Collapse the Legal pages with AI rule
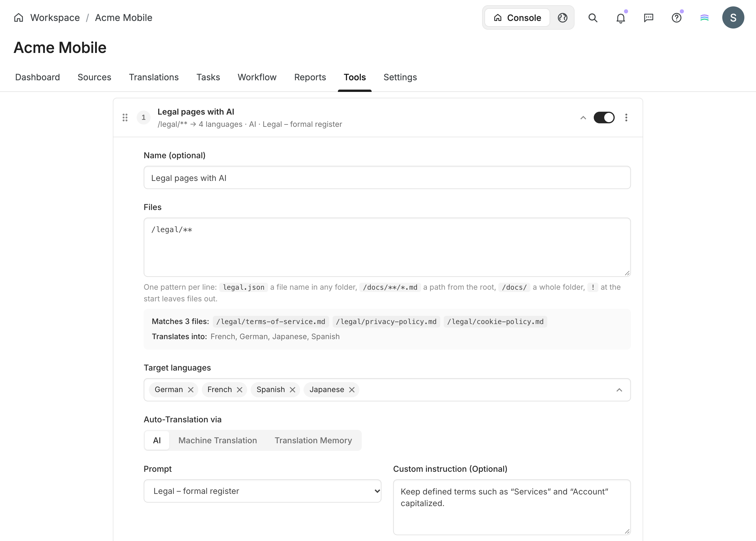756x541 pixels. click(x=583, y=118)
